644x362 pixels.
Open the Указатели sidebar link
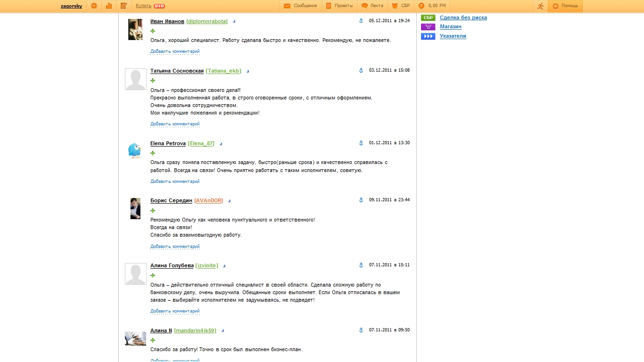pyautogui.click(x=453, y=36)
